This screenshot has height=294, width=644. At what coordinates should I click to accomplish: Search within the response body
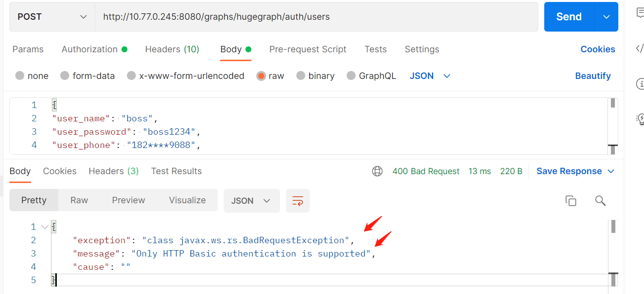600,201
